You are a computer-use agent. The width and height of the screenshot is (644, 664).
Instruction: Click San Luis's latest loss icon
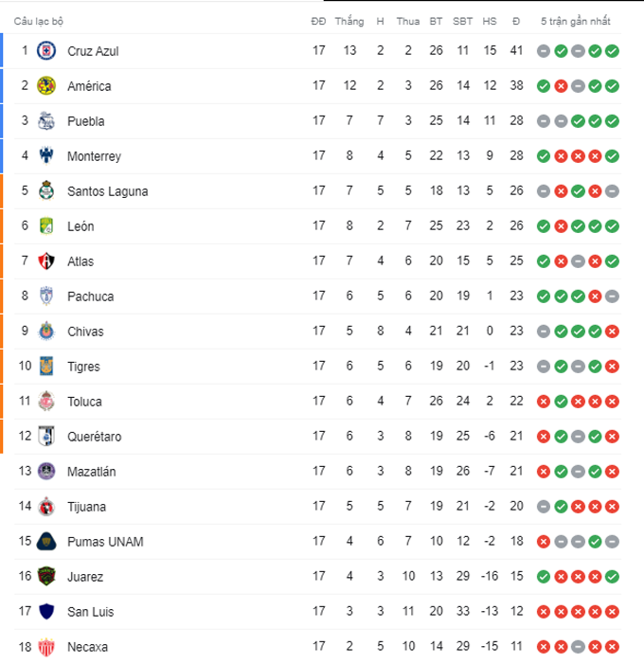[x=612, y=612]
